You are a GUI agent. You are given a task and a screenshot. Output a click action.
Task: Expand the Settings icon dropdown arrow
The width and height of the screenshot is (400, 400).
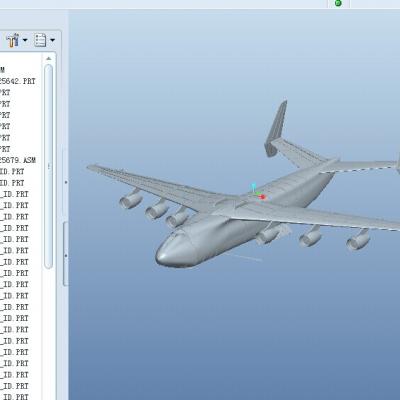click(x=25, y=40)
